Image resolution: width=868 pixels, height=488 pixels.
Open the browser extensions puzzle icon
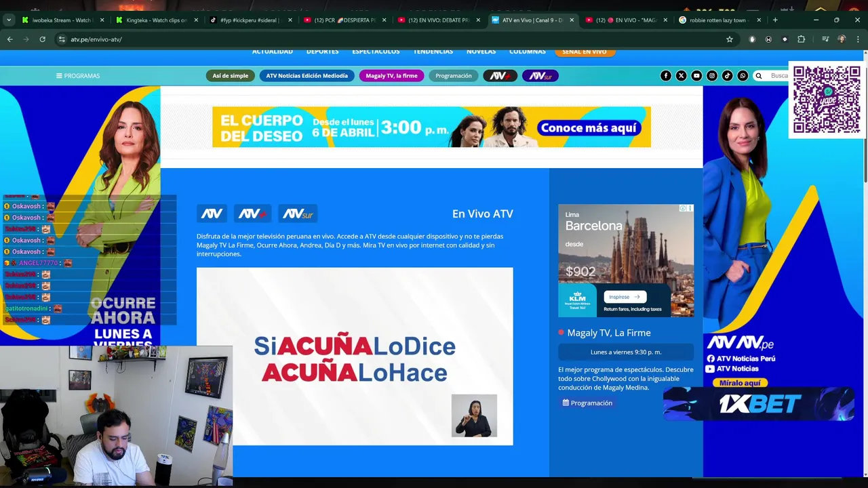[801, 39]
